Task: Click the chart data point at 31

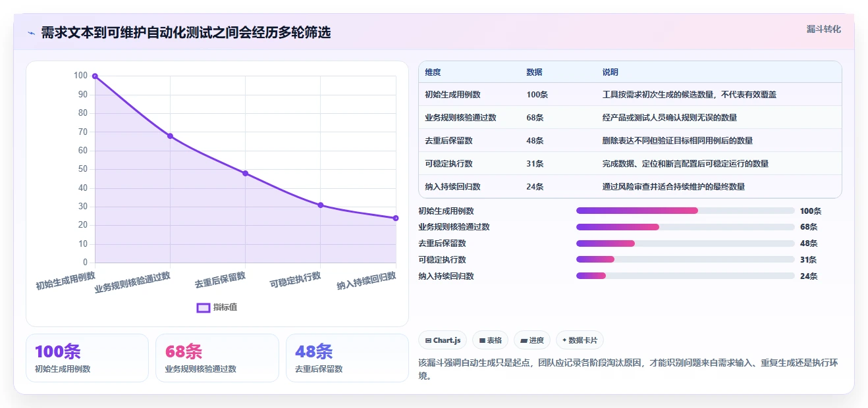Action: (321, 205)
